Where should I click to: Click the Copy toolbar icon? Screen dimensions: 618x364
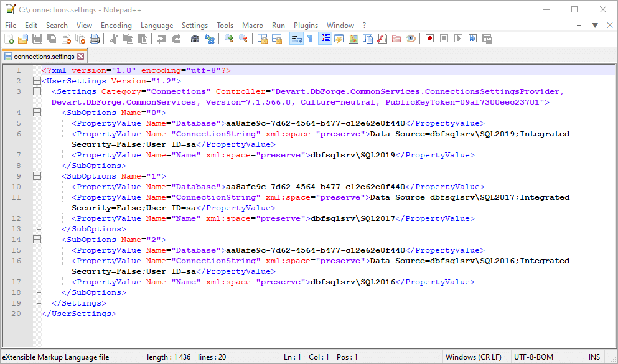tap(128, 39)
